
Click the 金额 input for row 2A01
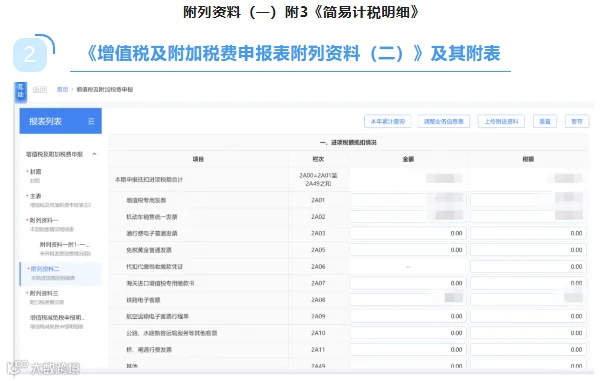pyautogui.click(x=408, y=200)
